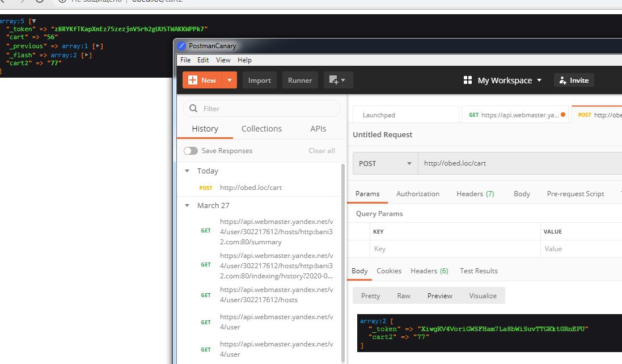Switch response view to Raw
Viewport: 622px width, 364px height.
coord(404,296)
